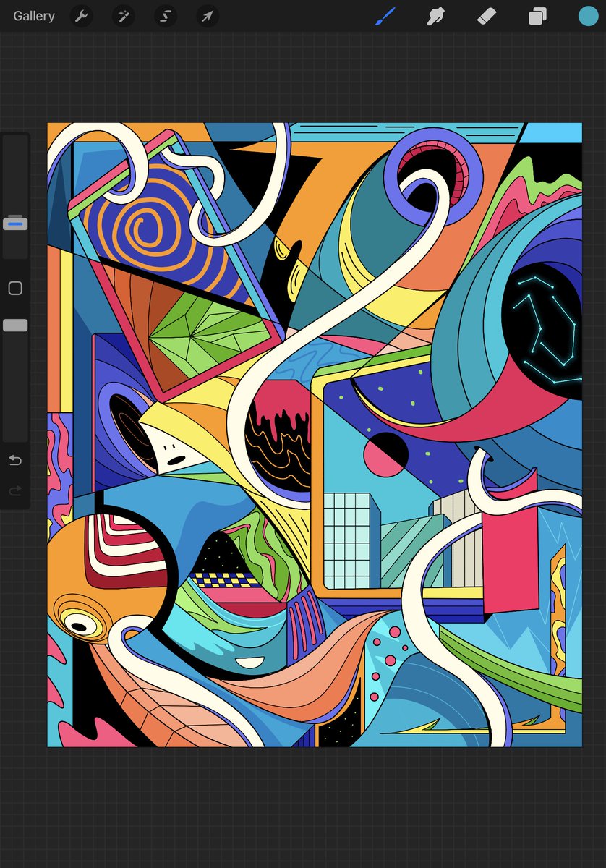Select the Transform arrow tool
The height and width of the screenshot is (868, 606).
tap(207, 16)
